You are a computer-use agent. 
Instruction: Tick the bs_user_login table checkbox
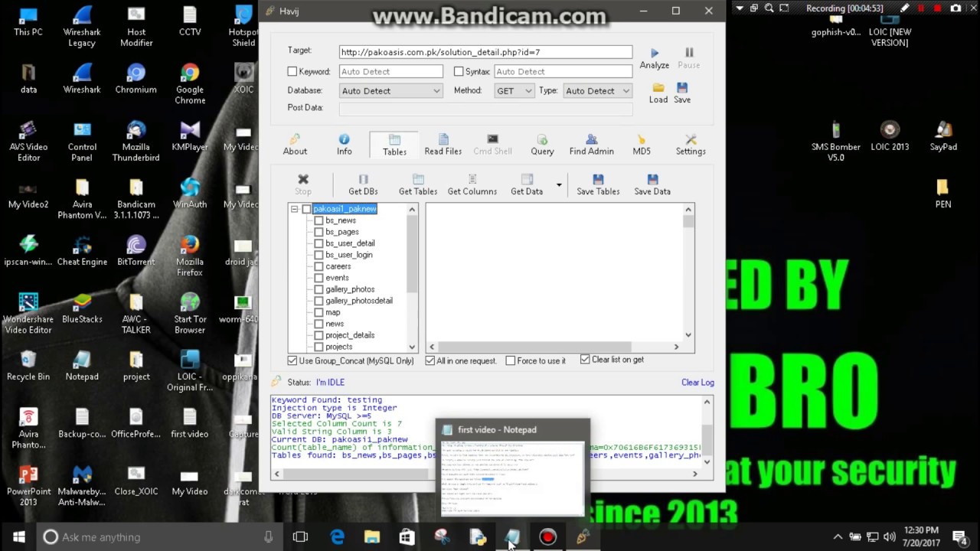click(318, 255)
